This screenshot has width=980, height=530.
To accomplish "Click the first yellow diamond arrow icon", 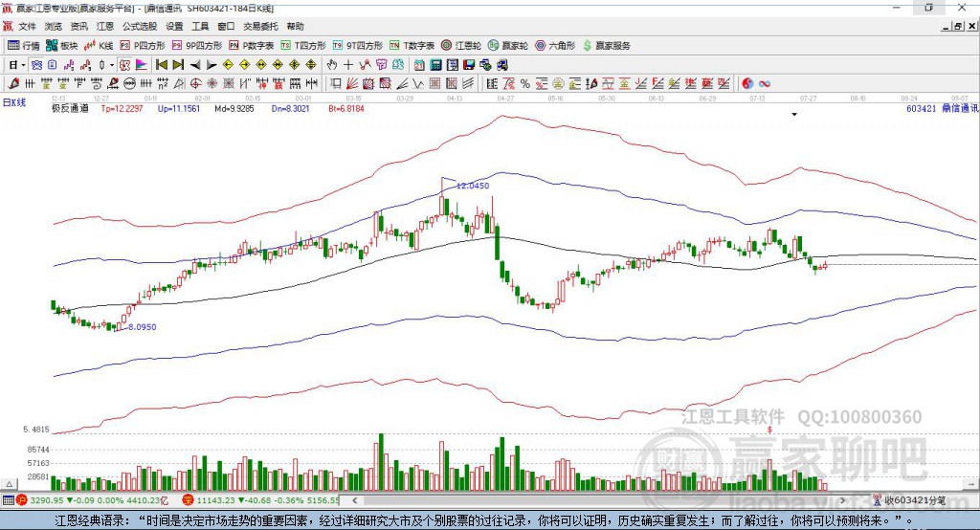I will 228,65.
